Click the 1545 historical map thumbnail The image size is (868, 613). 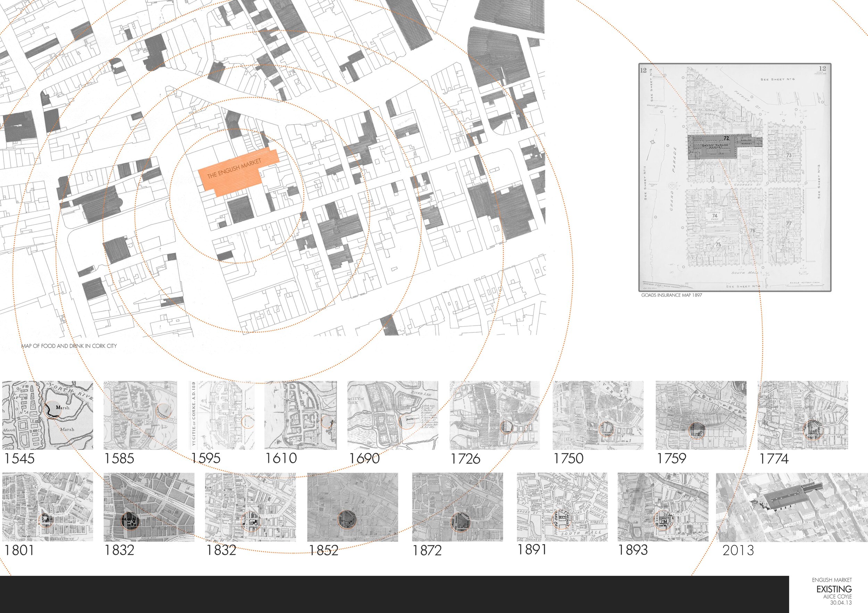pyautogui.click(x=48, y=415)
